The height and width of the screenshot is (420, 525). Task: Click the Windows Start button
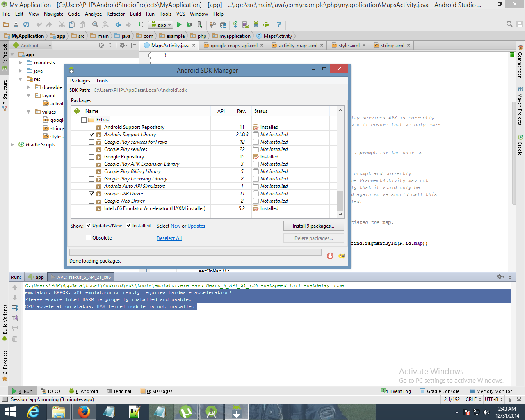tap(10, 411)
